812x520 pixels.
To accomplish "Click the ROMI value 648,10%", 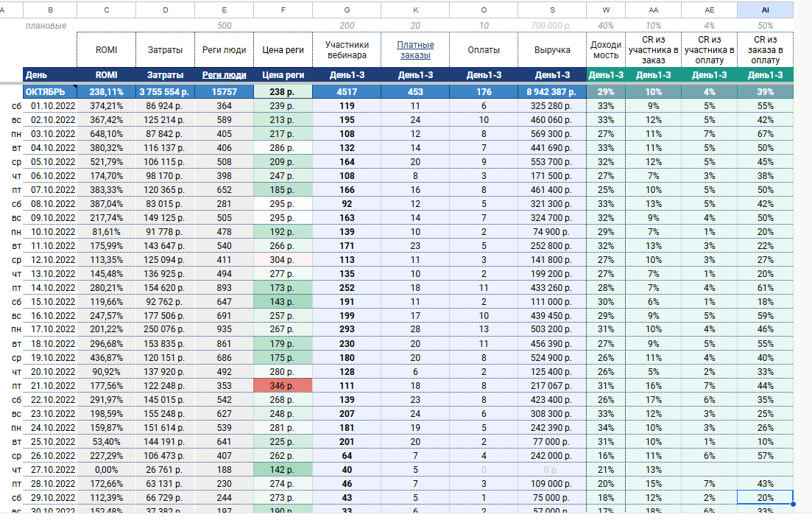I will (x=106, y=134).
